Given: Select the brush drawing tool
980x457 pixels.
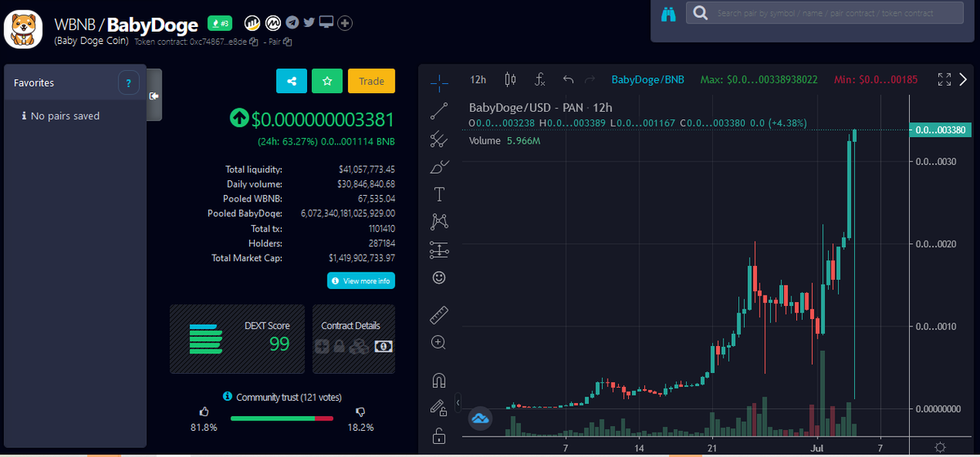Looking at the screenshot, I should pos(439,166).
